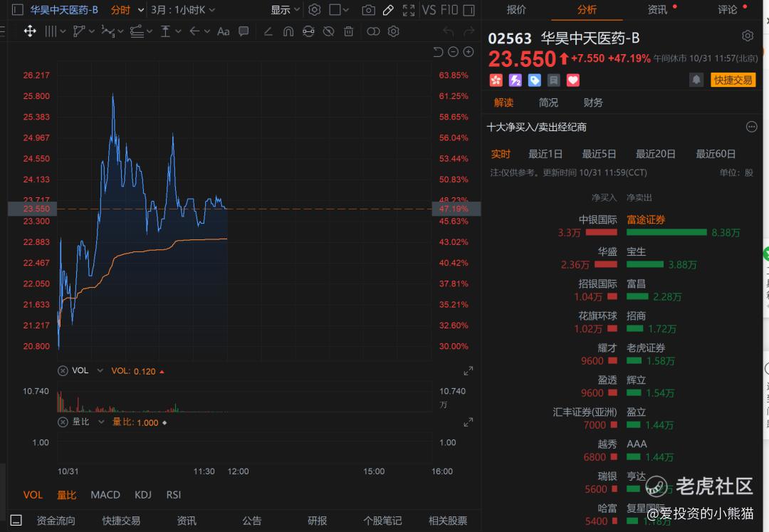
Task: Open more options for 十大净买入/卖出经纪商
Action: point(751,127)
